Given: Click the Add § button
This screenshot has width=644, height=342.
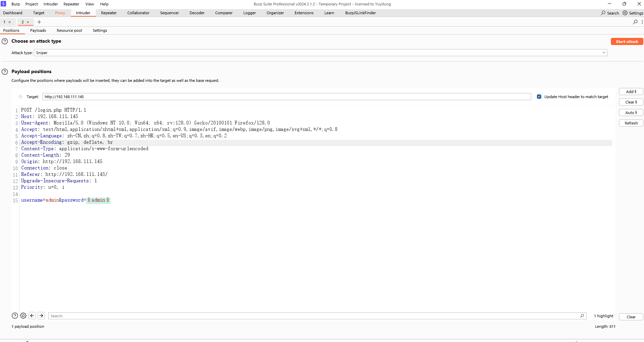Looking at the screenshot, I should (x=631, y=92).
